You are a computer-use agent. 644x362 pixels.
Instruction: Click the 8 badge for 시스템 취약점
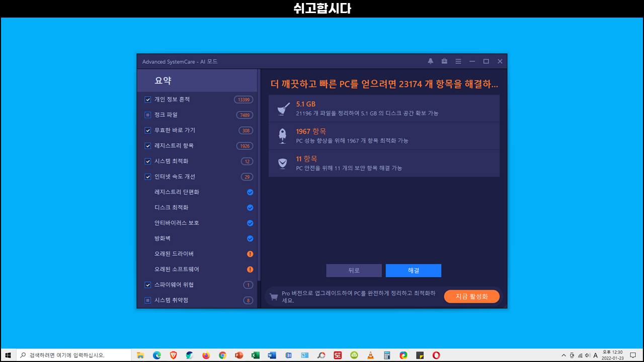(248, 301)
